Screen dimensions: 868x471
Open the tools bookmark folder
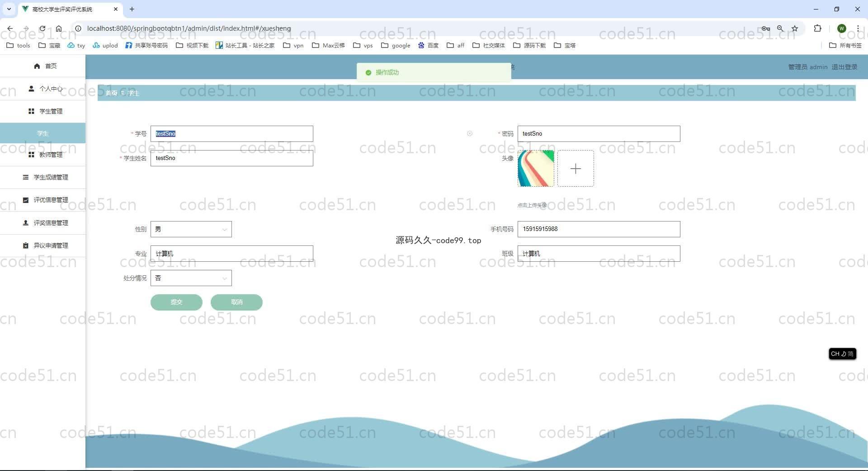[x=19, y=45]
